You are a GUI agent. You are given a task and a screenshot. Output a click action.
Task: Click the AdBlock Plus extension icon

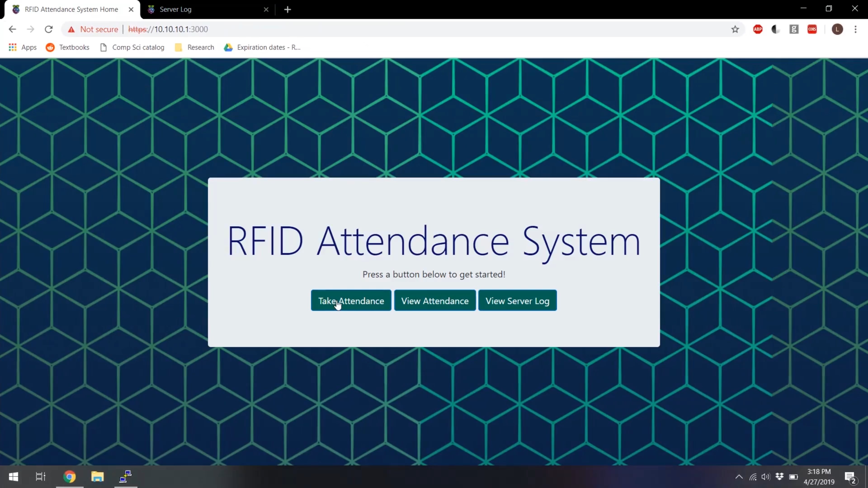(757, 29)
